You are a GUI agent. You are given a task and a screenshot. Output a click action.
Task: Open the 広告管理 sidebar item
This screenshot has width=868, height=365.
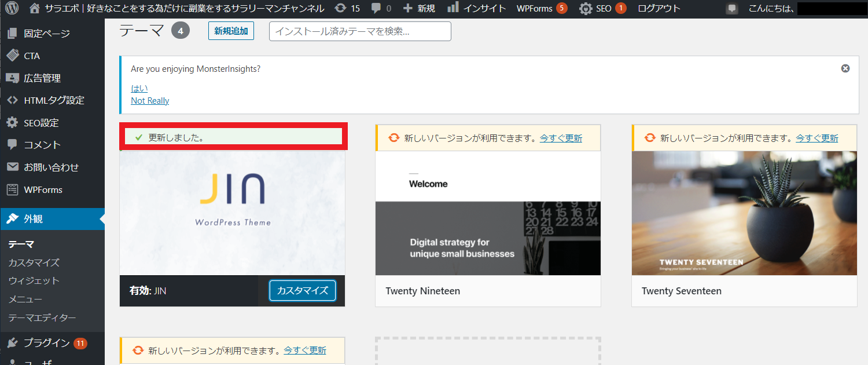pos(52,78)
